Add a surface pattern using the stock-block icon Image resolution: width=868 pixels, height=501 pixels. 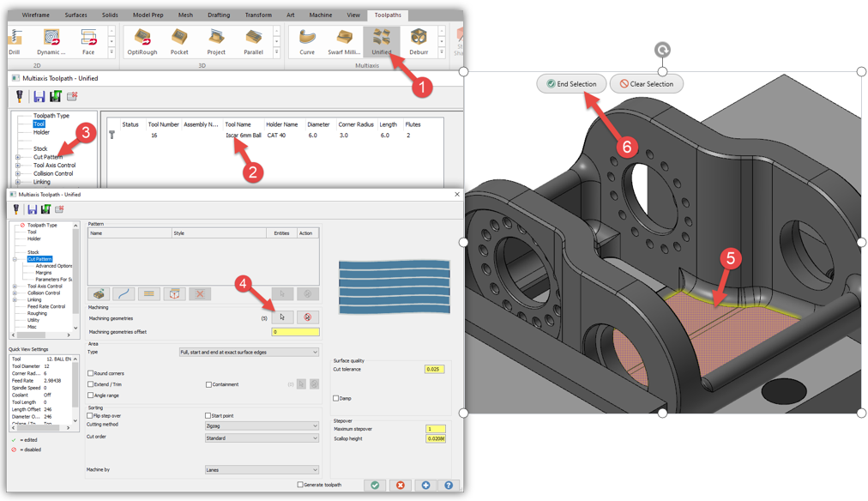coord(99,294)
